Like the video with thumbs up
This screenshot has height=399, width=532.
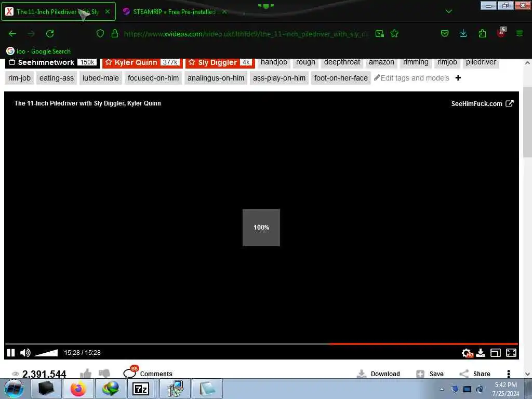[86, 374]
